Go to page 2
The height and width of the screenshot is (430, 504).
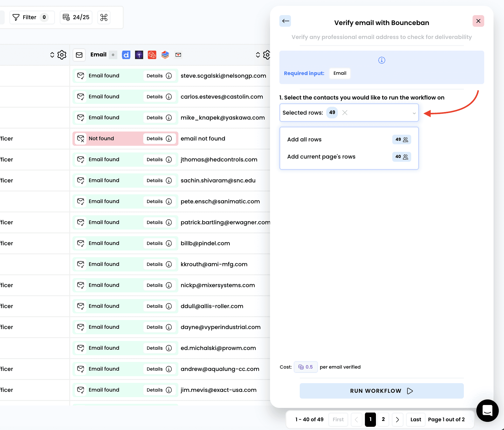(383, 419)
